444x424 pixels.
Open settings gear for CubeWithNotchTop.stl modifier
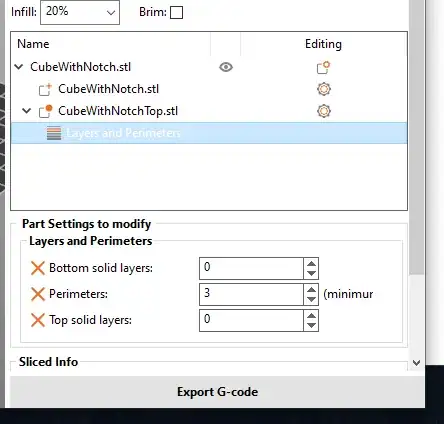[x=324, y=111]
